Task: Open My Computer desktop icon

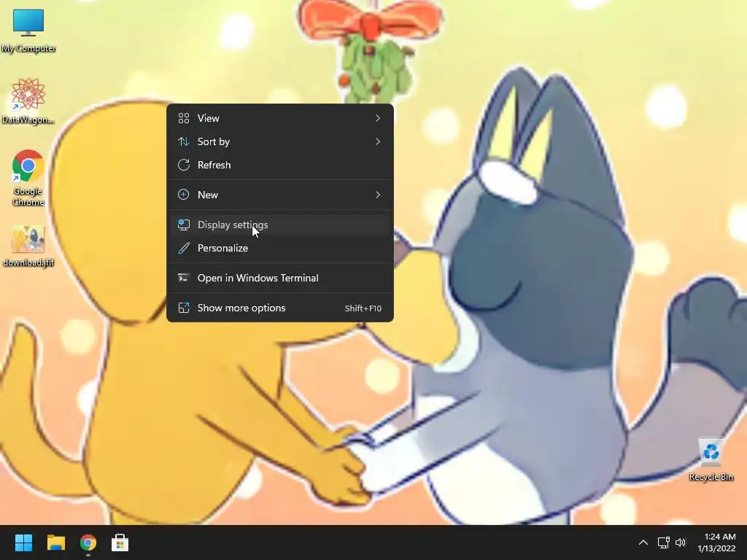Action: (x=28, y=31)
